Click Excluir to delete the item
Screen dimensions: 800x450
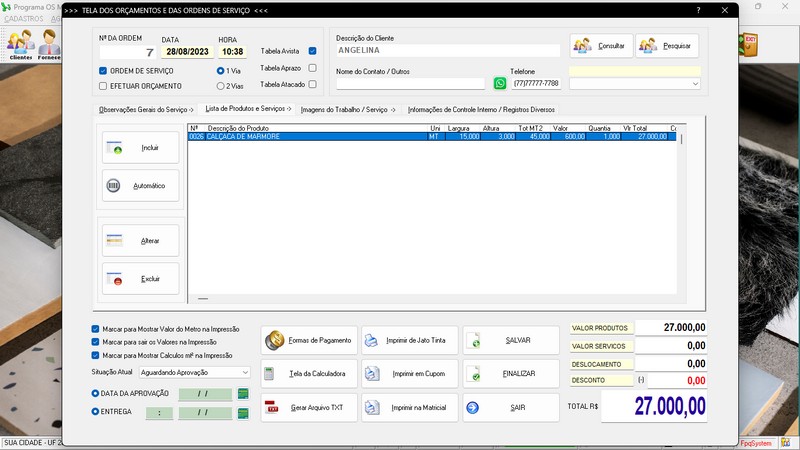[141, 279]
